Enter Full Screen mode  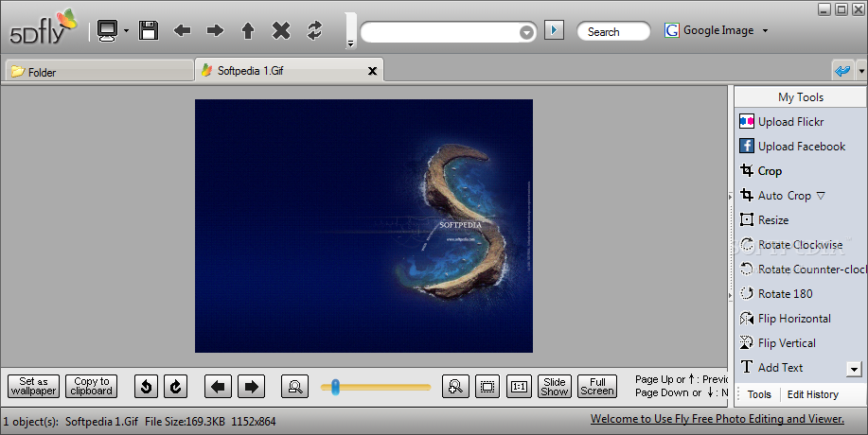pos(597,386)
